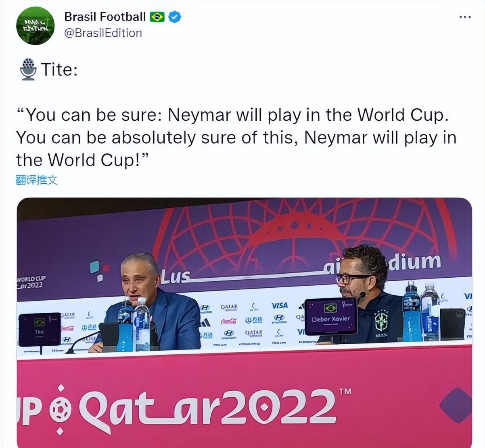Click the VISA sponsor logo on backdrop
Viewport: 485px width, 448px height.
279,306
